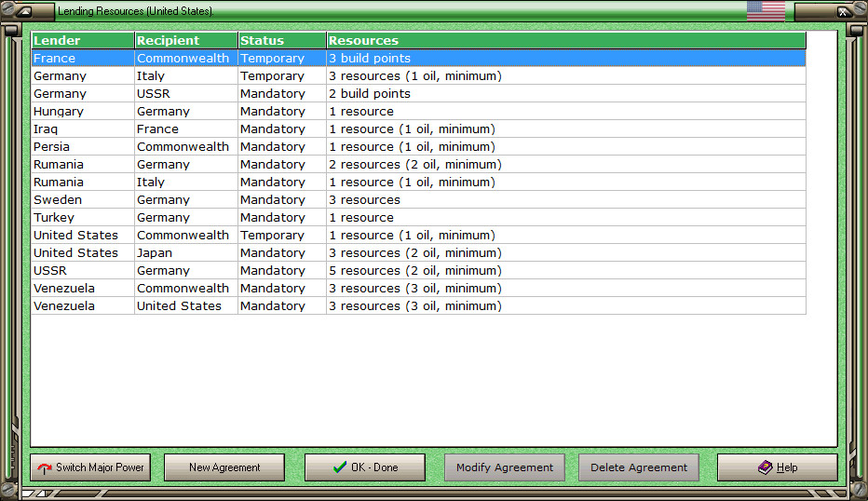Screen dimensions: 868x501
Task: Click the Switch Major Power button
Action: pos(90,467)
